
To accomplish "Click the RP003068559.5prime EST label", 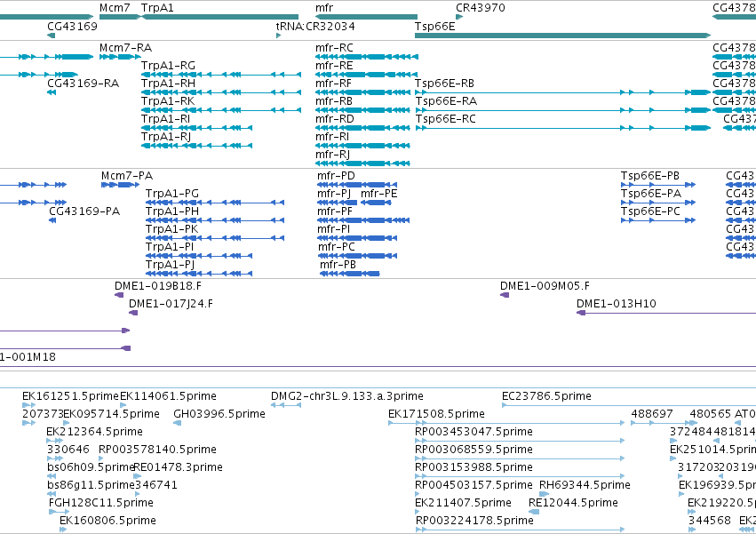I will (x=473, y=450).
